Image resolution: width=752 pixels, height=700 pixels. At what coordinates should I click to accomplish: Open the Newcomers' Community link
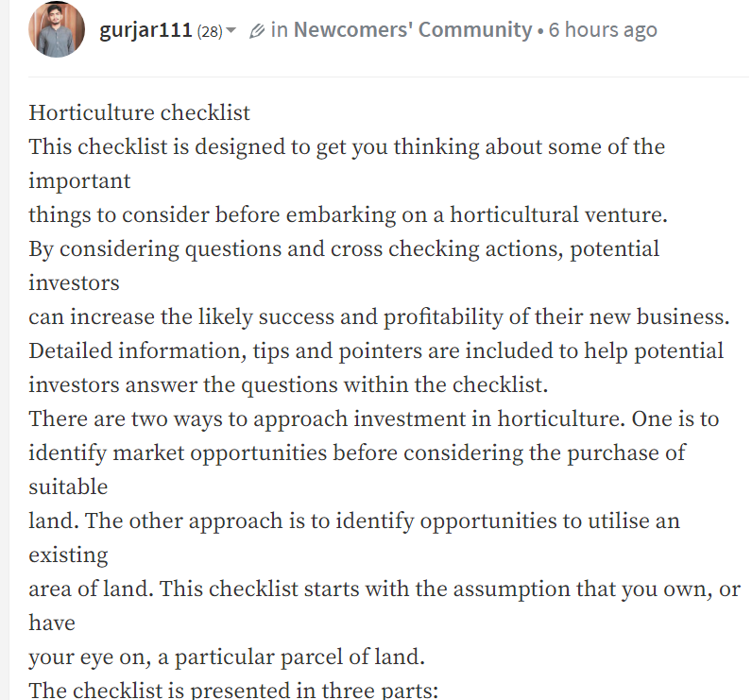(x=413, y=29)
